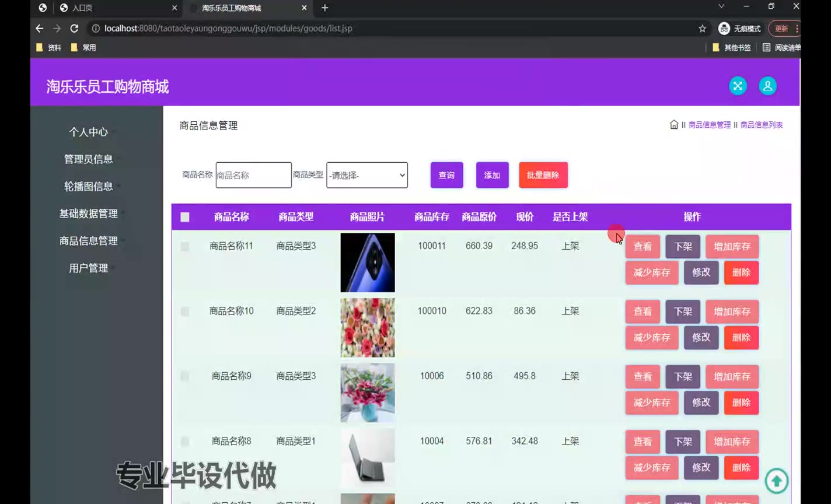This screenshot has width=831, height=504.
Task: Click the 查询 search button
Action: [446, 175]
